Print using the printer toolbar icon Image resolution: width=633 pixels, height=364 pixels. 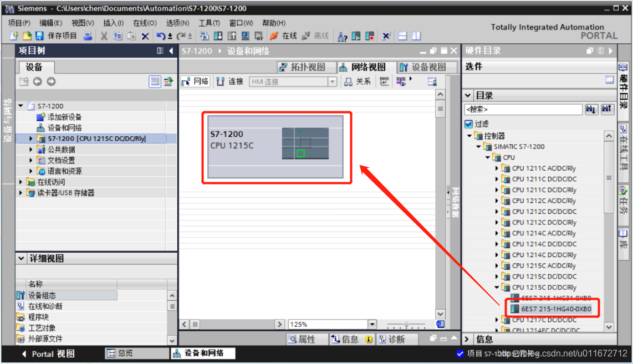[x=87, y=36]
